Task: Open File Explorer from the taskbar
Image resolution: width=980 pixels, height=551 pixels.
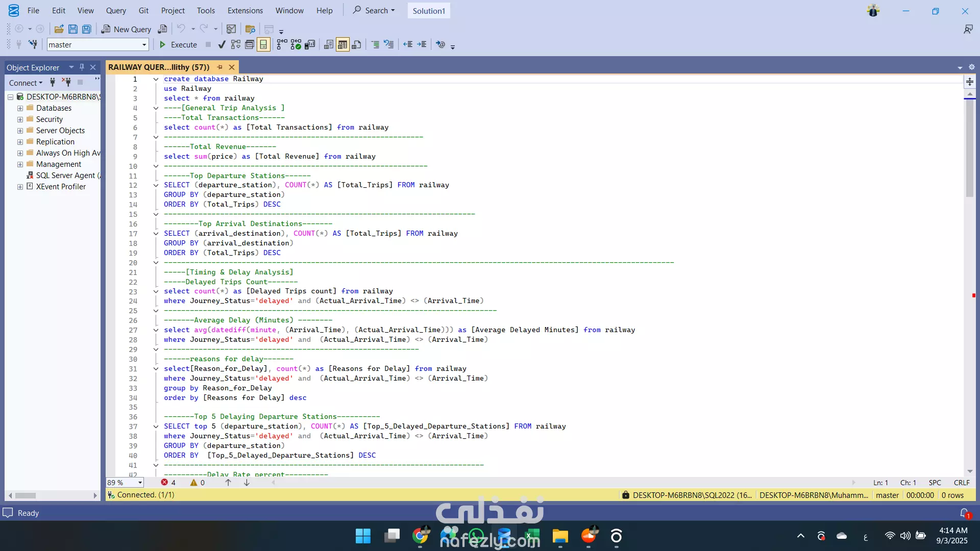Action: coord(560,536)
